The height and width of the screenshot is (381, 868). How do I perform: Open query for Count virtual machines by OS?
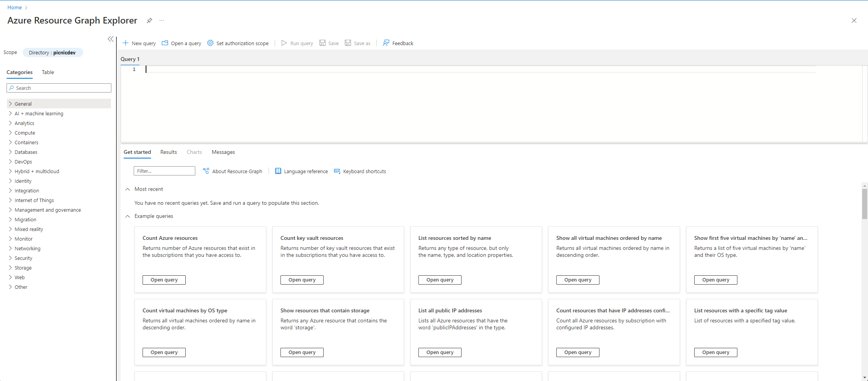coord(164,352)
